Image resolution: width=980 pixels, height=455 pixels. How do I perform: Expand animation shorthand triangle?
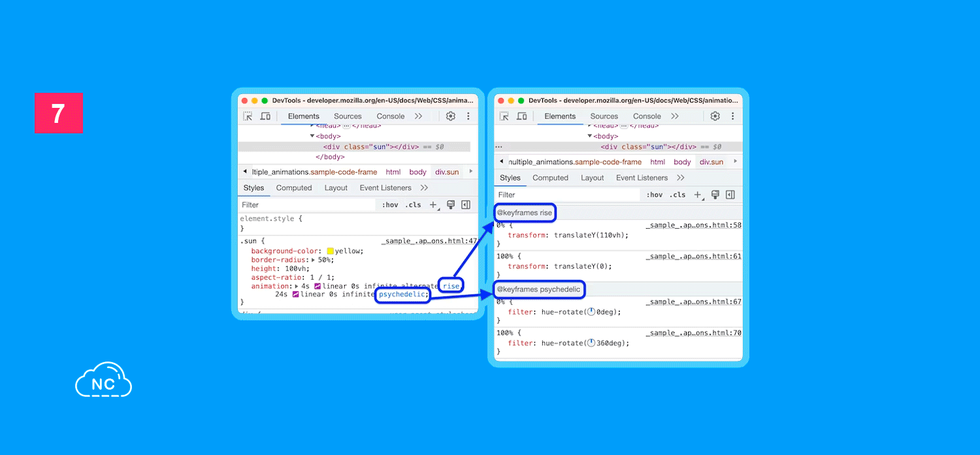(x=297, y=286)
